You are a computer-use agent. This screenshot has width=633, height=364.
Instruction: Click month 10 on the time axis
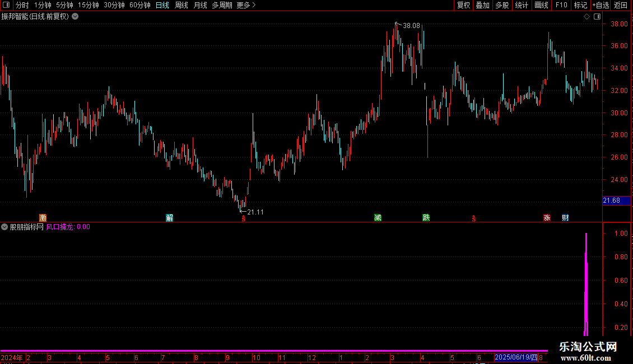(x=257, y=357)
